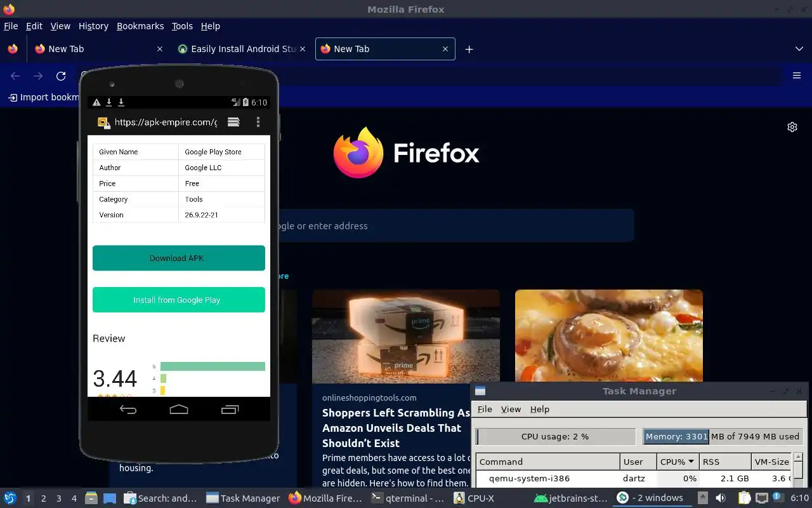This screenshot has width=812, height=508.
Task: Tap the Android home navigation button
Action: pos(179,410)
